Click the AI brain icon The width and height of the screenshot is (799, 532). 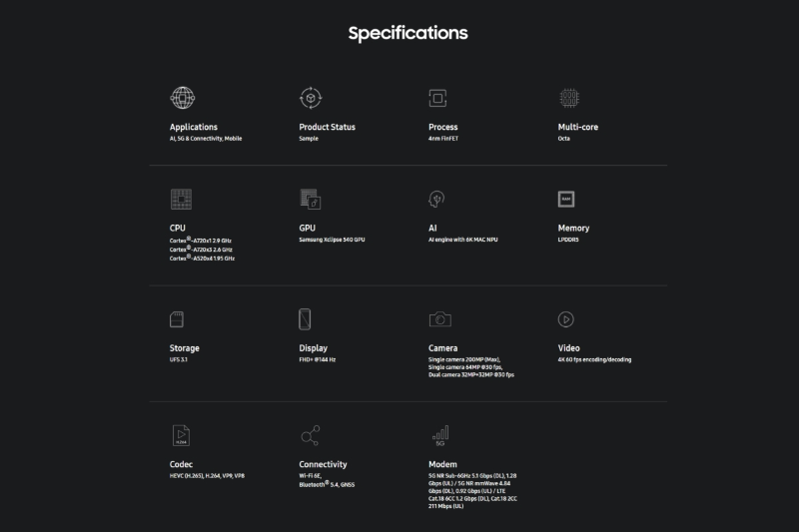click(x=436, y=199)
